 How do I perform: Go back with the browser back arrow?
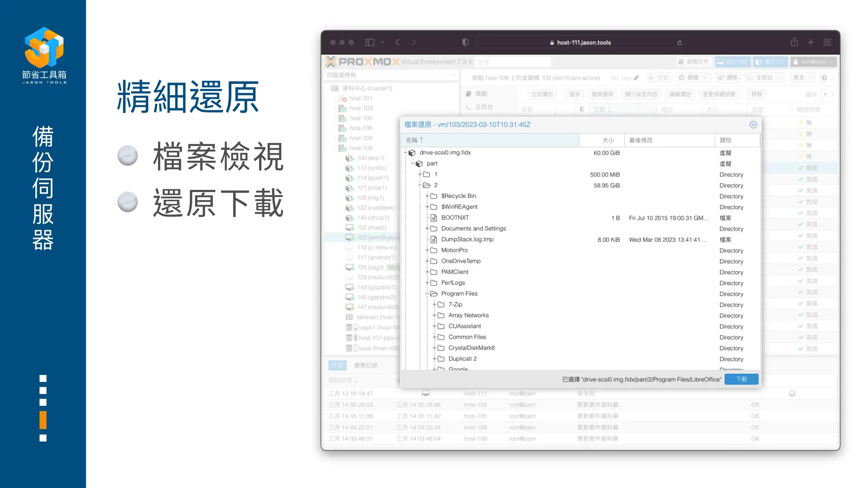point(398,42)
